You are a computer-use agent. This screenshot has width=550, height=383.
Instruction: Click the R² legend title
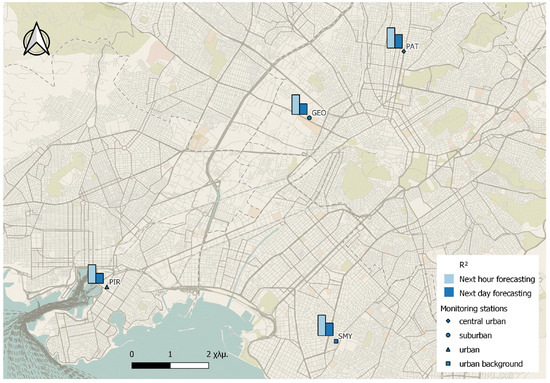(463, 265)
